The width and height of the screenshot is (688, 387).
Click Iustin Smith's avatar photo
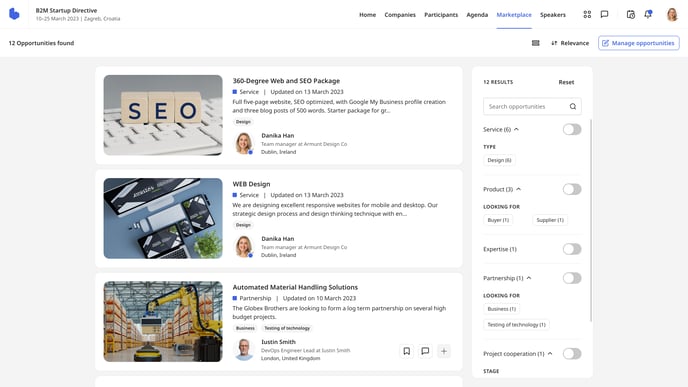(244, 350)
